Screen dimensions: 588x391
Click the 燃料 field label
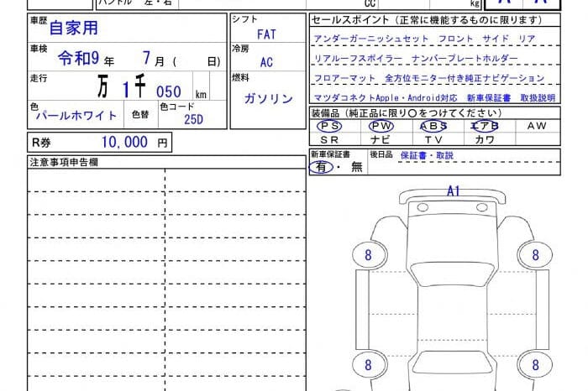click(x=240, y=78)
